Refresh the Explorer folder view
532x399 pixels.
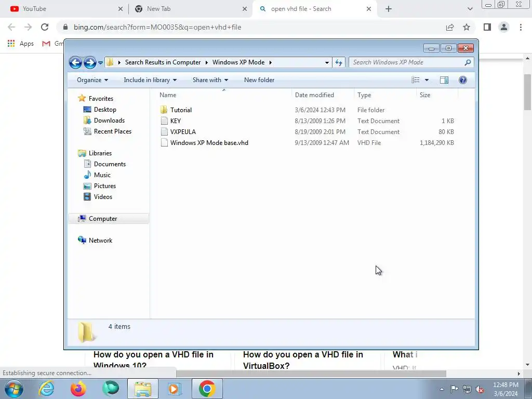pyautogui.click(x=339, y=62)
